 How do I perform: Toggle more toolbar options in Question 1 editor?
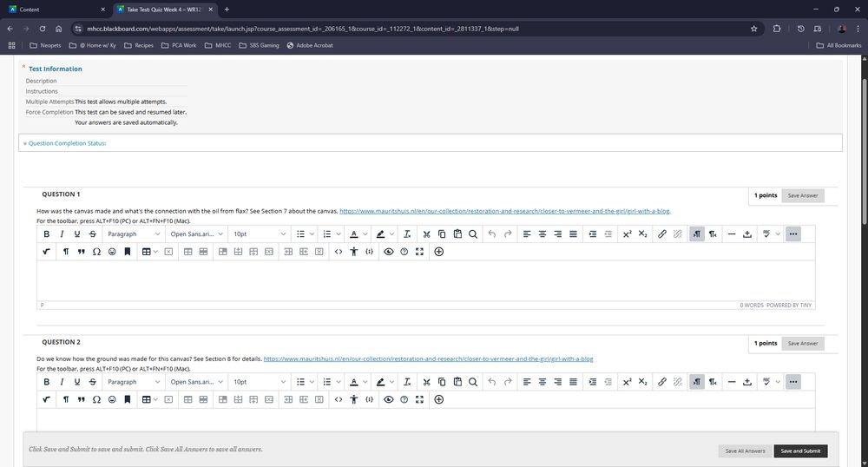pyautogui.click(x=793, y=234)
